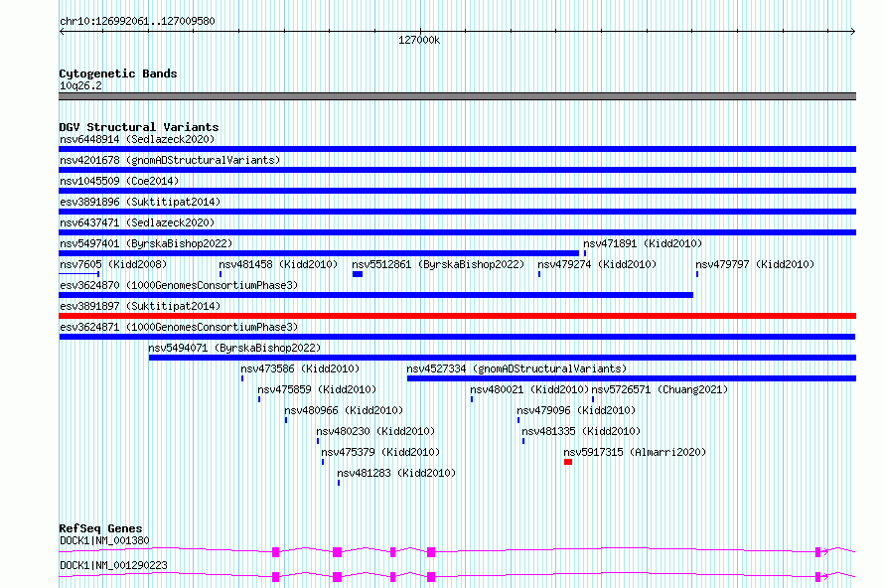The height and width of the screenshot is (588, 884).
Task: Click the blue bar under nsv4527334
Action: 632,378
